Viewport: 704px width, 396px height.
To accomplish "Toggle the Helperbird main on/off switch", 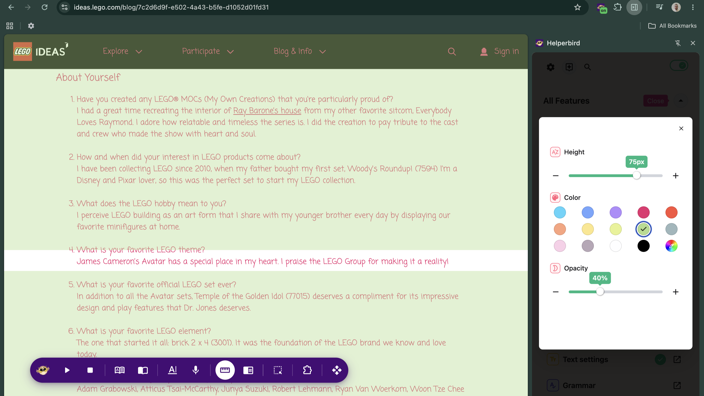I will [679, 66].
